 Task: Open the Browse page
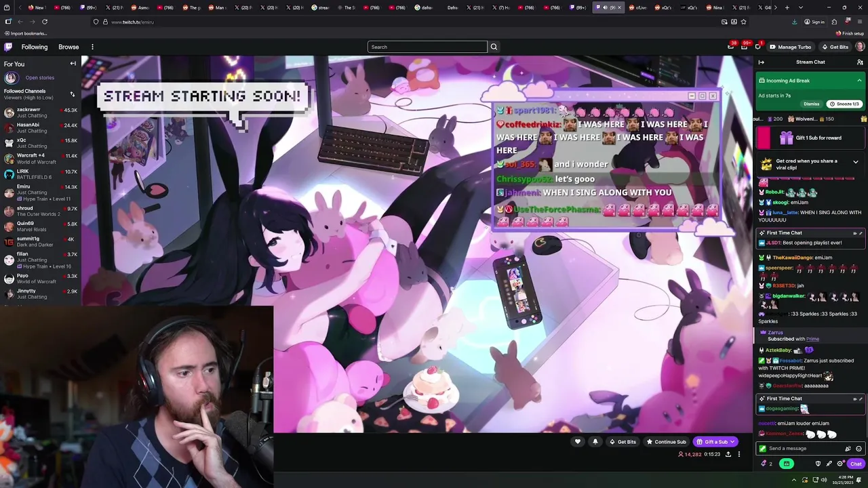click(68, 47)
